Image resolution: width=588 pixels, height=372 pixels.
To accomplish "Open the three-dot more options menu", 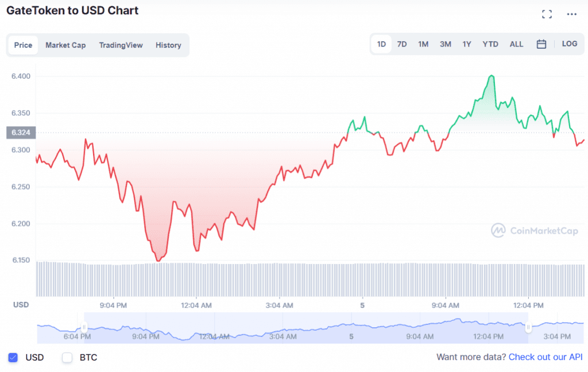I will 571,14.
